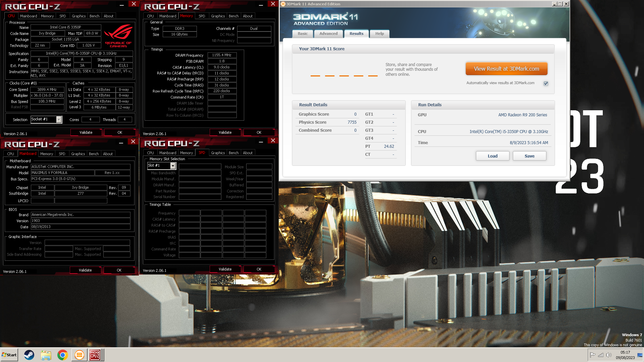The image size is (644, 362).
Task: Click the Show Desktop button at taskbar end
Action: click(x=640, y=355)
